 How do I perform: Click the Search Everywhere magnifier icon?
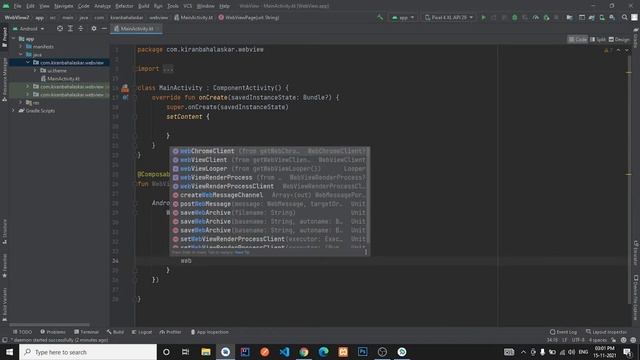624,18
